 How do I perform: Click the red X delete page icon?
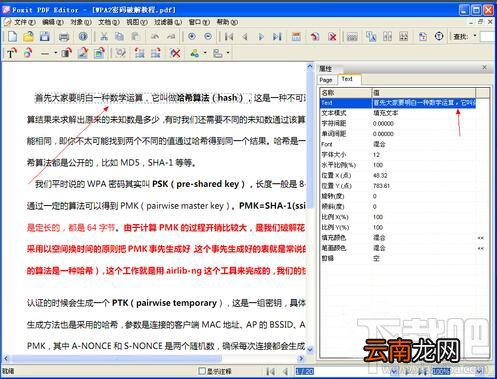(x=332, y=37)
